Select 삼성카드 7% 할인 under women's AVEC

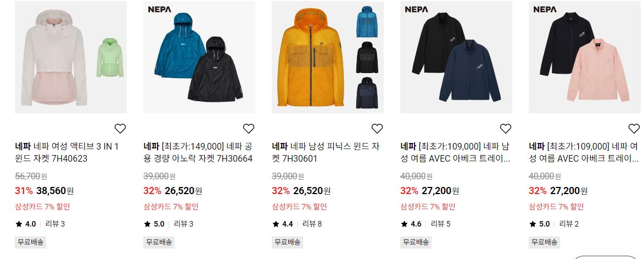click(x=556, y=206)
